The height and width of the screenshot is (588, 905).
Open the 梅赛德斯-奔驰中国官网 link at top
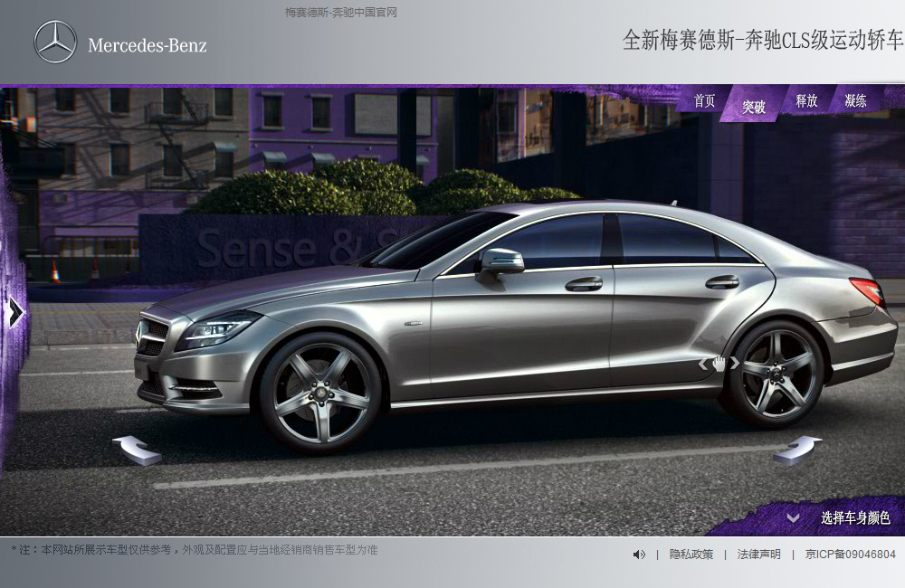point(341,13)
